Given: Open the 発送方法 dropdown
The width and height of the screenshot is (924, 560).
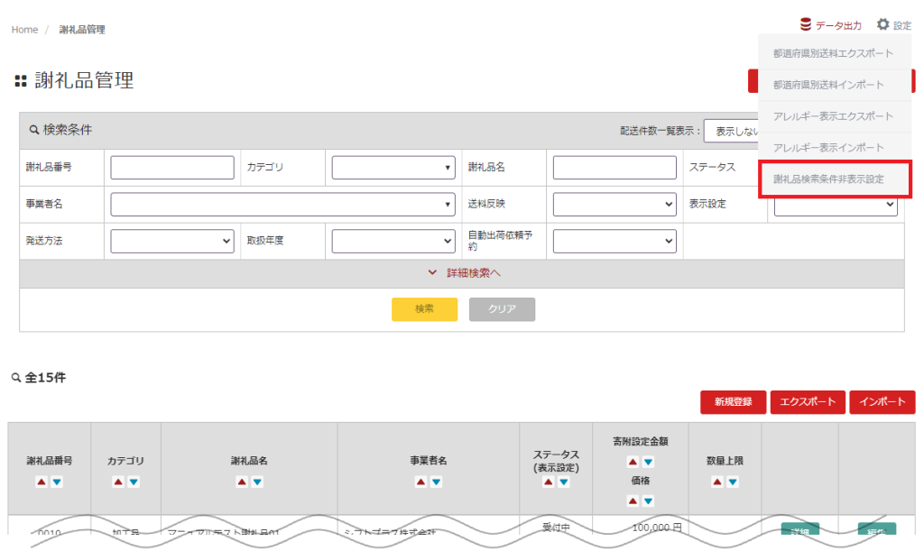Looking at the screenshot, I should 172,241.
